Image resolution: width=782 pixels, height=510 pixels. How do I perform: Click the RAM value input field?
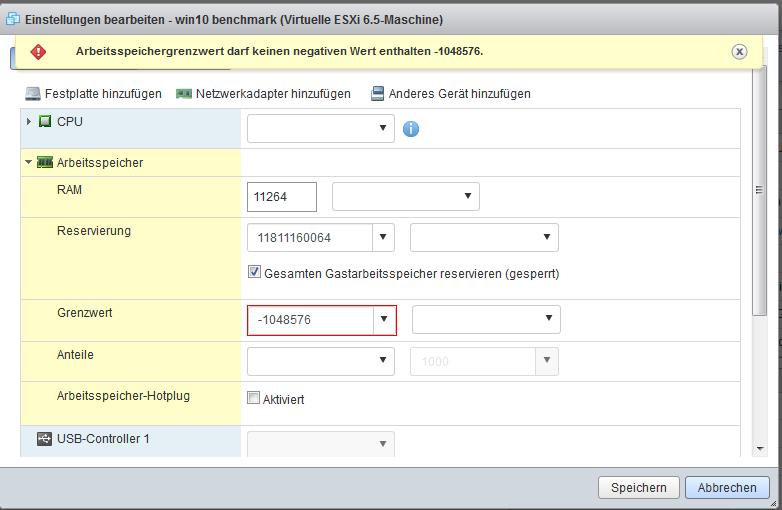281,197
